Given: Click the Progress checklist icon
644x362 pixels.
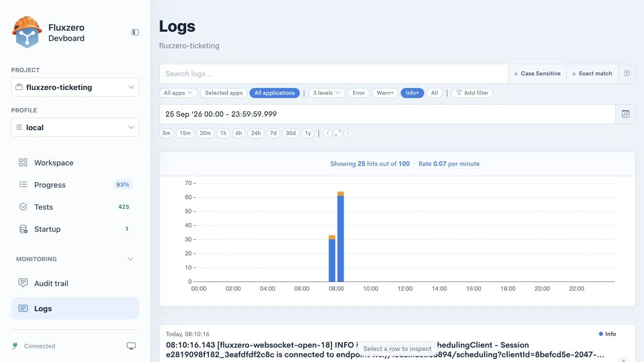Looking at the screenshot, I should pos(23,185).
